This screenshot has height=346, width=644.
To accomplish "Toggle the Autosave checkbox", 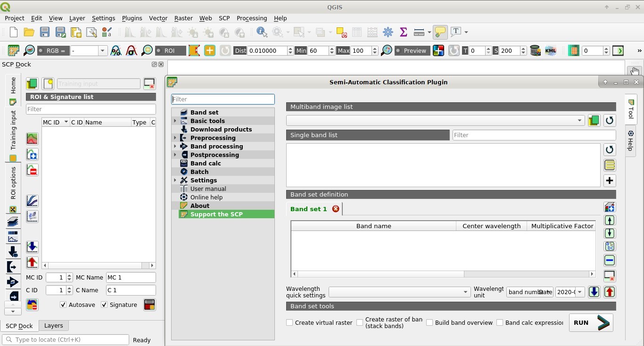I will tap(63, 305).
